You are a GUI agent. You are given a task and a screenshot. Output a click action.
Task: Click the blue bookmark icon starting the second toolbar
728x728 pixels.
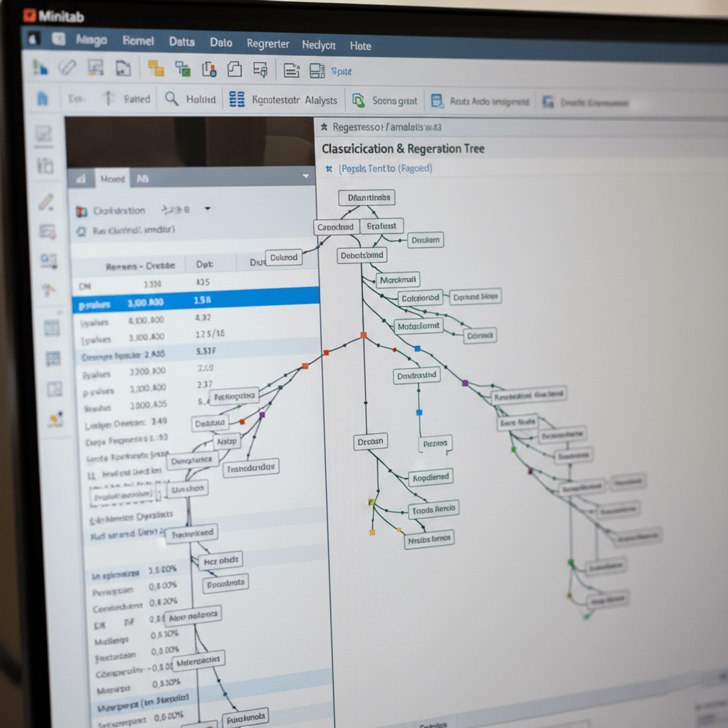coord(43,98)
